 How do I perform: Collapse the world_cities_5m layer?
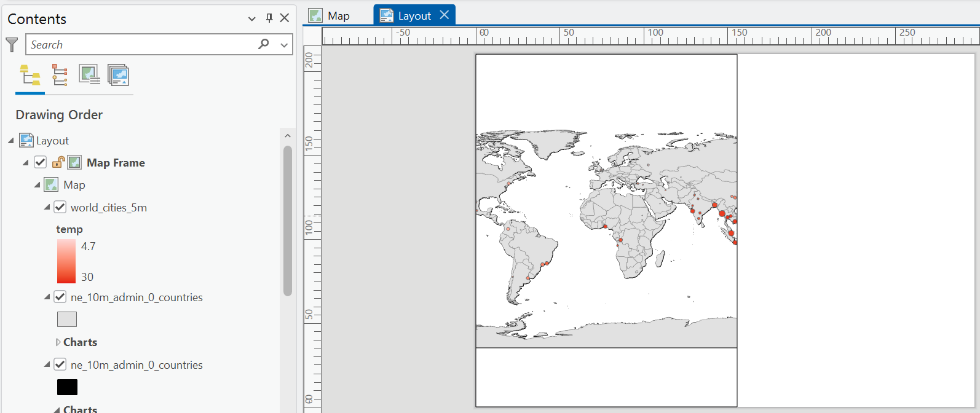[x=47, y=208]
